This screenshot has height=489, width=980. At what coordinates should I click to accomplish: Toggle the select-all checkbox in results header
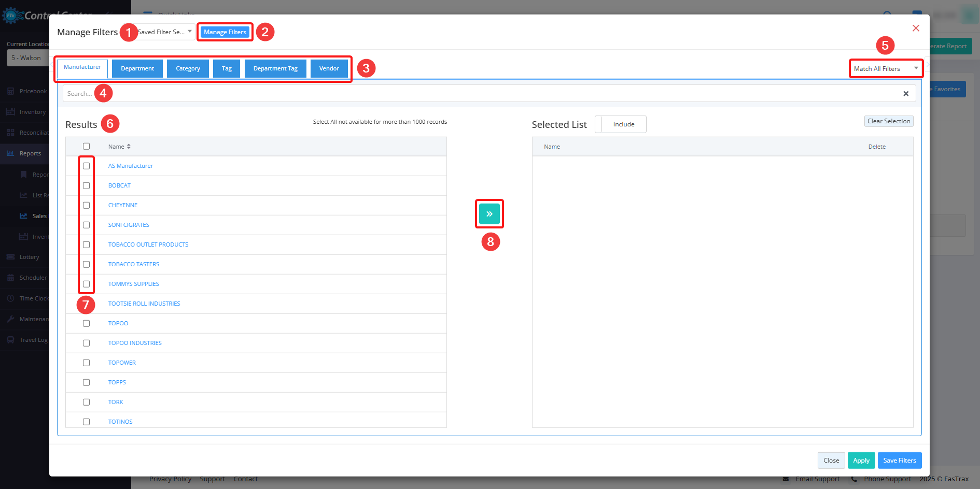click(87, 147)
